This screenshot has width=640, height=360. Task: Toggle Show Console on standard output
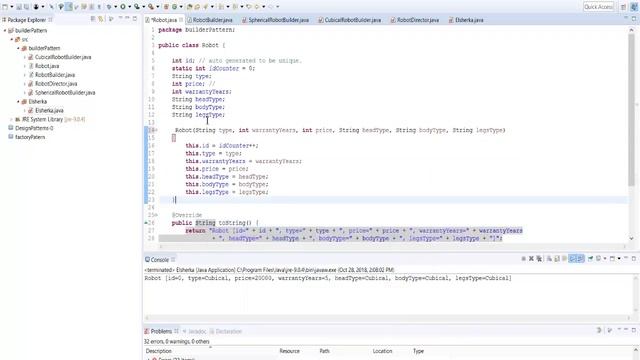coord(573,258)
